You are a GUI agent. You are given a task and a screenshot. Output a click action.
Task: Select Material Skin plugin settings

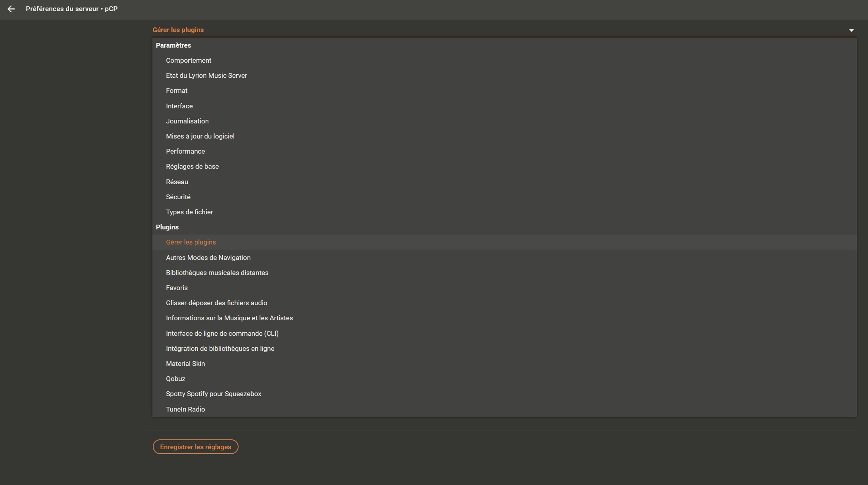[x=185, y=364]
